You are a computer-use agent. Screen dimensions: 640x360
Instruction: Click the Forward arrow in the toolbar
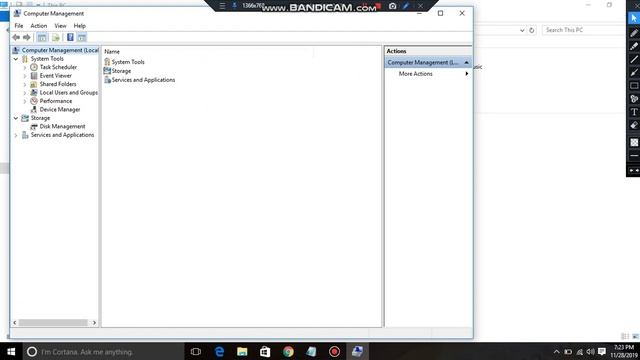click(27, 38)
